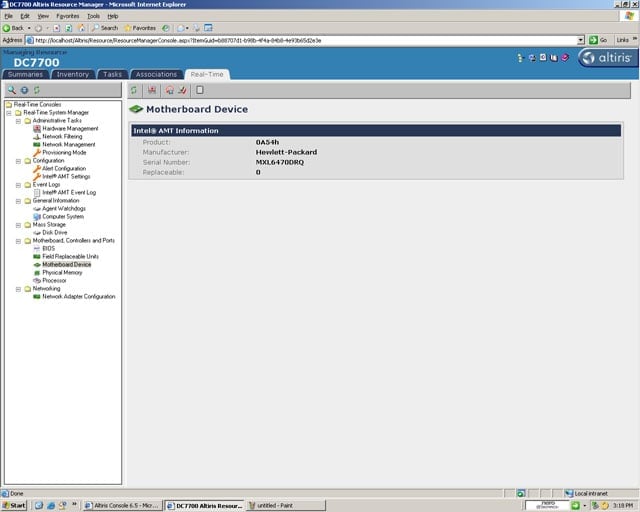Click the book icon in blue header
Screen dimensions: 640x512
point(554,58)
